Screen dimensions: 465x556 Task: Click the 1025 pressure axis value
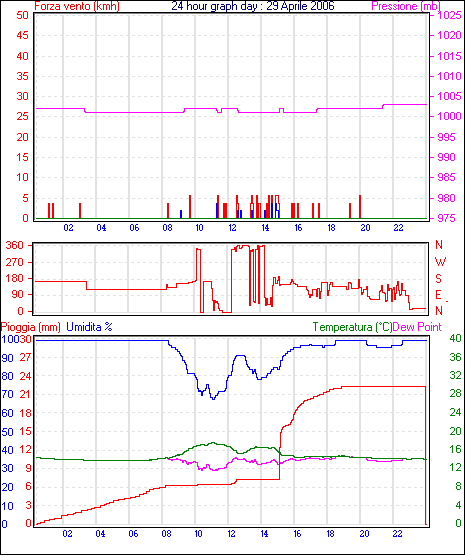pos(449,15)
